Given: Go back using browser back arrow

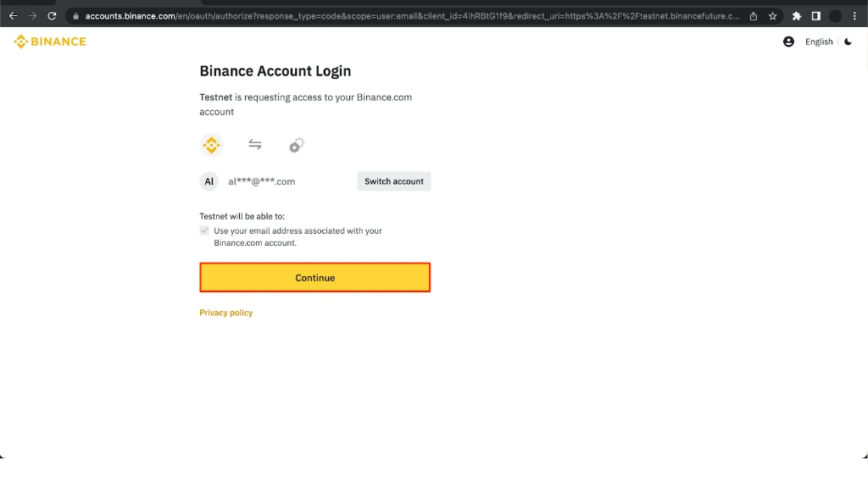Looking at the screenshot, I should (x=14, y=16).
